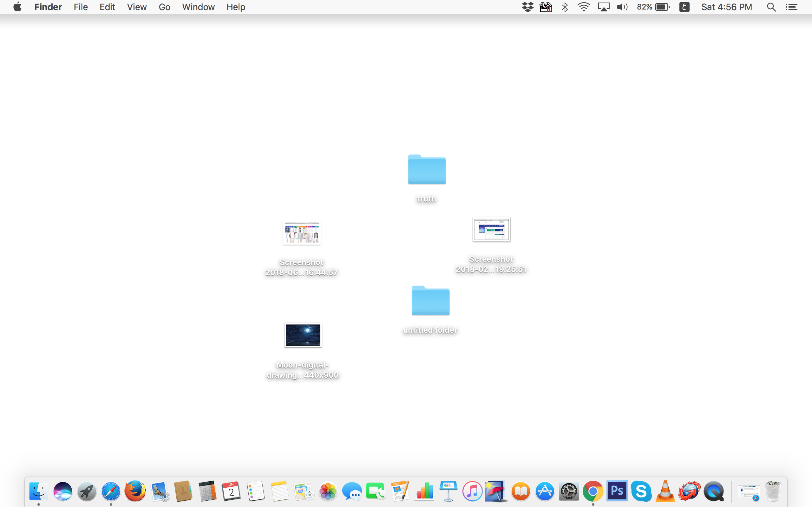This screenshot has width=812, height=507.
Task: Toggle the Bluetooth menu bar icon
Action: tap(565, 7)
